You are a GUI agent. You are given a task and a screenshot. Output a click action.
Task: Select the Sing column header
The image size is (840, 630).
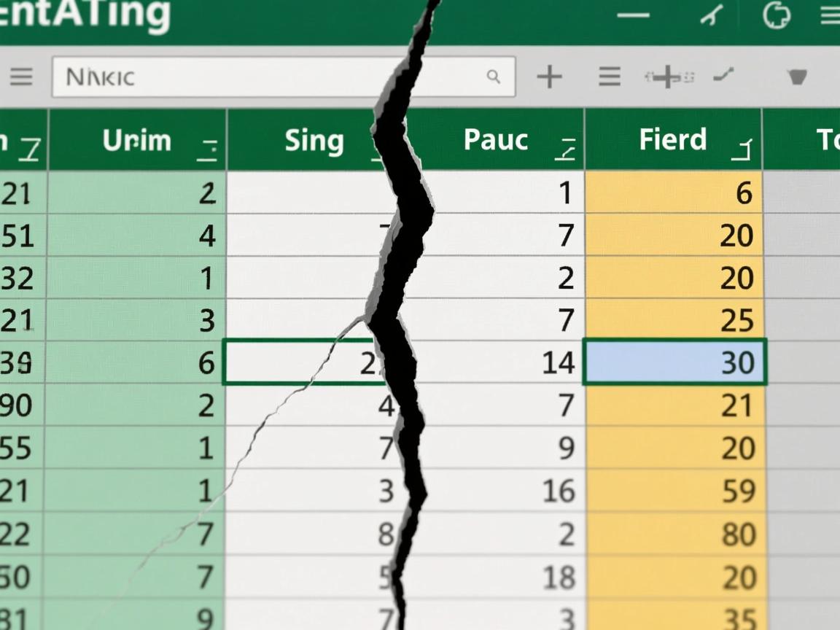(314, 140)
